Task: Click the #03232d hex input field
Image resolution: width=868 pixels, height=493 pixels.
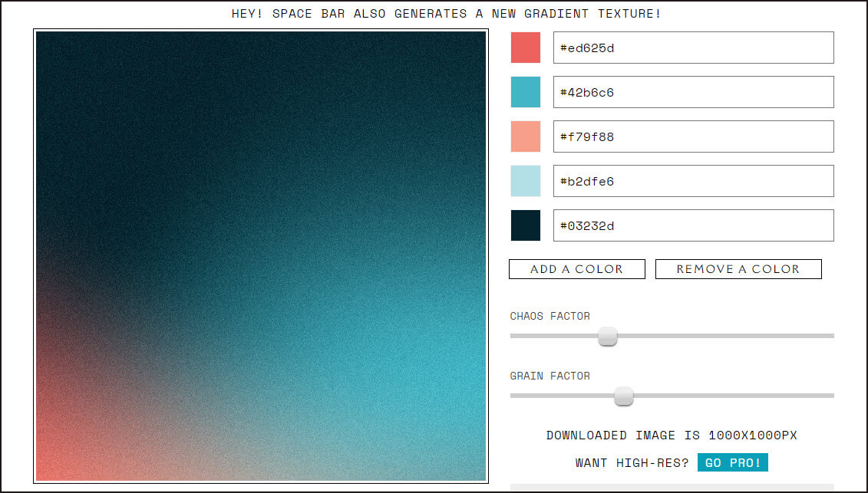Action: [693, 225]
